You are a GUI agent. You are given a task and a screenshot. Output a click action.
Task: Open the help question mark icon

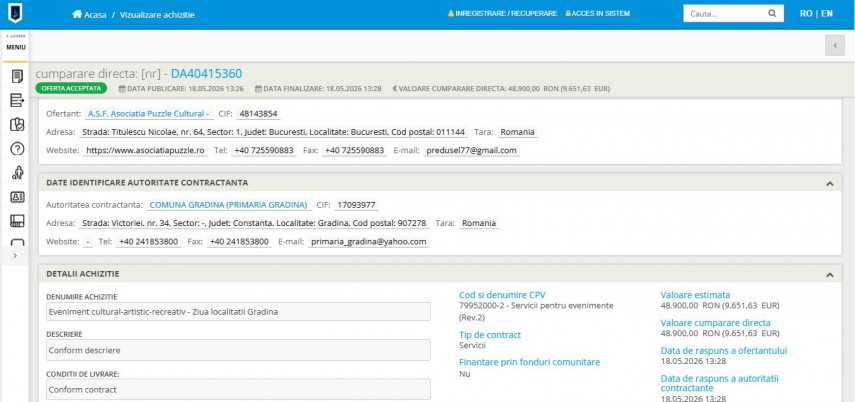tap(17, 148)
